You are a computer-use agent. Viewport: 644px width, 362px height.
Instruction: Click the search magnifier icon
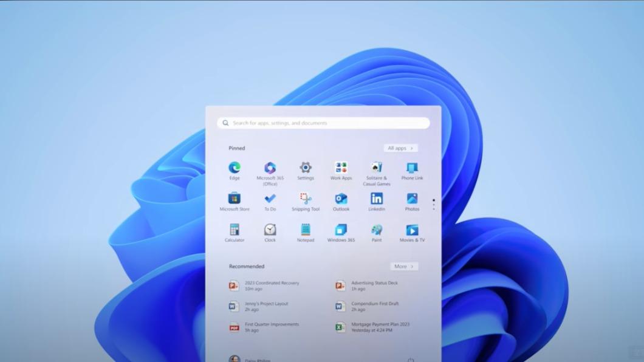[x=225, y=123]
